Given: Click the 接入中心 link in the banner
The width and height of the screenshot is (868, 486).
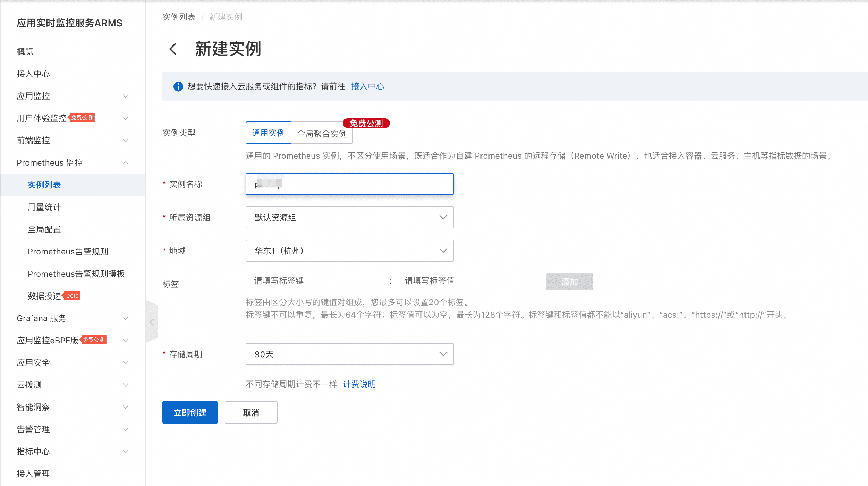Looking at the screenshot, I should [367, 86].
